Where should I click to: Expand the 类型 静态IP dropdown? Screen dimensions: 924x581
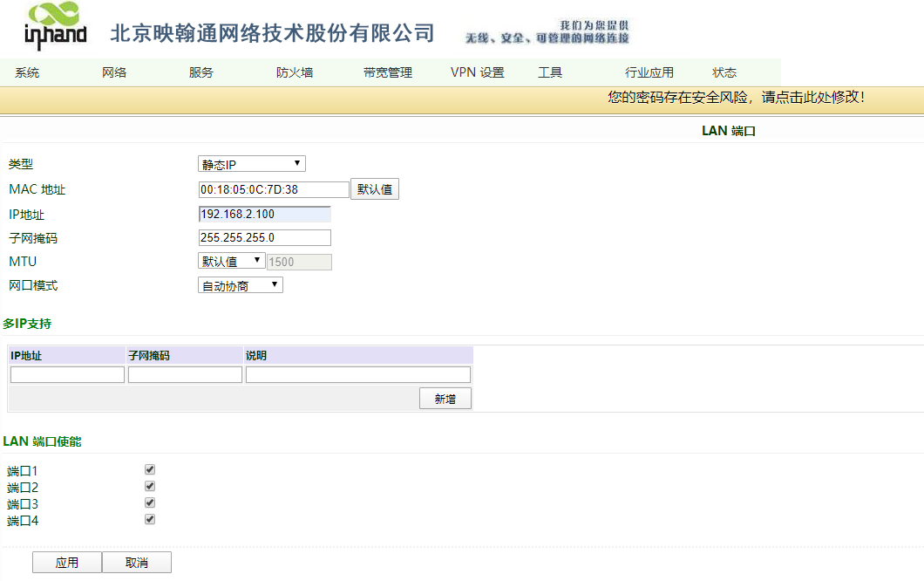pyautogui.click(x=251, y=164)
